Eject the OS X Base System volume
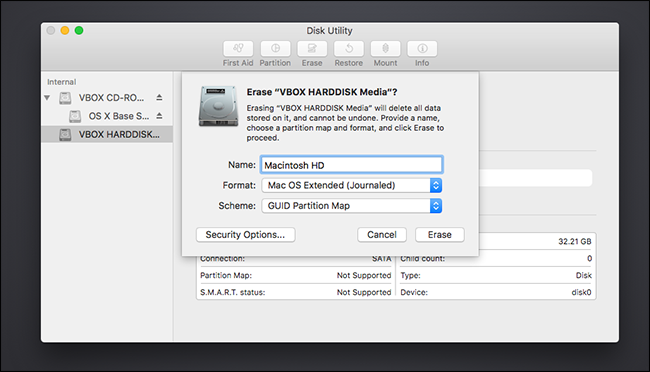The width and height of the screenshot is (650, 372). (159, 116)
